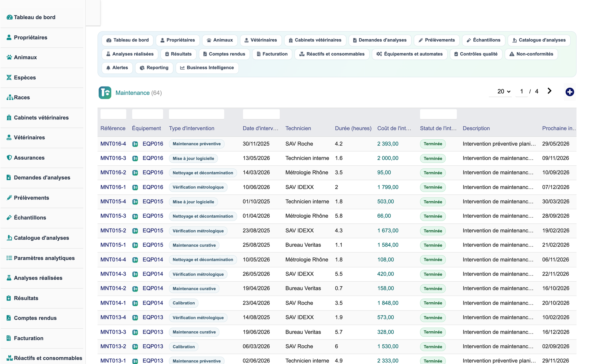Click sidebar Facturation invoice icon
Screen dimensions: 589x364
[x=9, y=338]
